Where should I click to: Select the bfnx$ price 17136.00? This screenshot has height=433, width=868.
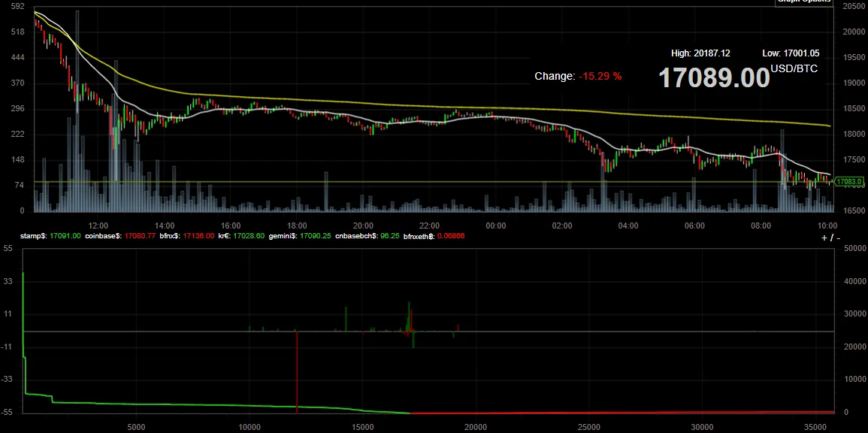199,236
